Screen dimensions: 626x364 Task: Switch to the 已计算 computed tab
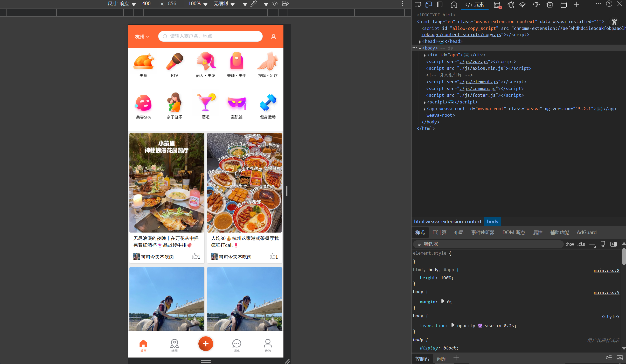pyautogui.click(x=439, y=232)
